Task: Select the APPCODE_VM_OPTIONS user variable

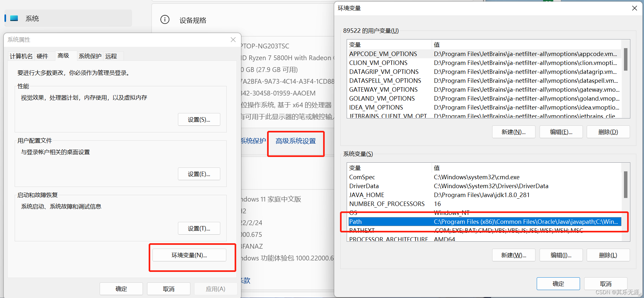Action: click(x=485, y=54)
